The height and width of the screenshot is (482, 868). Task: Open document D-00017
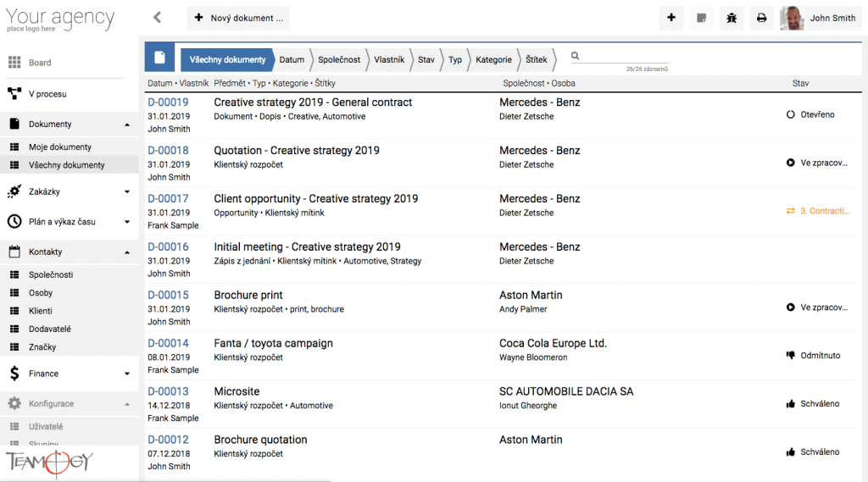click(x=169, y=199)
